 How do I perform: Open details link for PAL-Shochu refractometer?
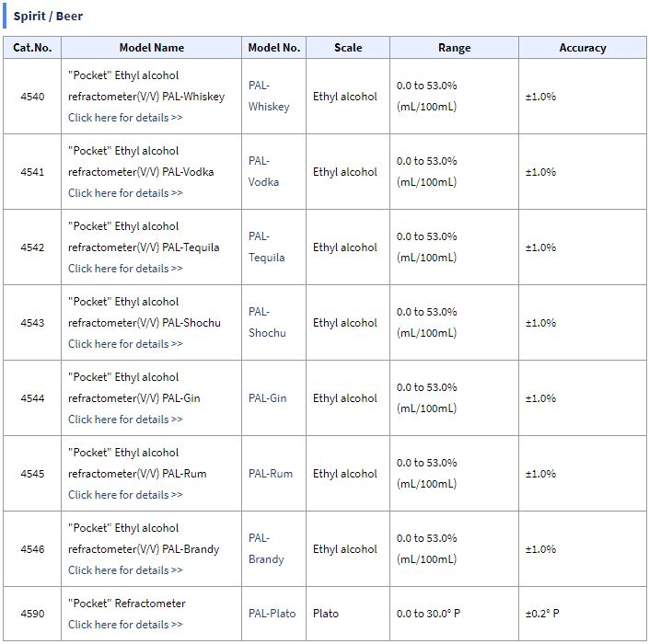[125, 344]
